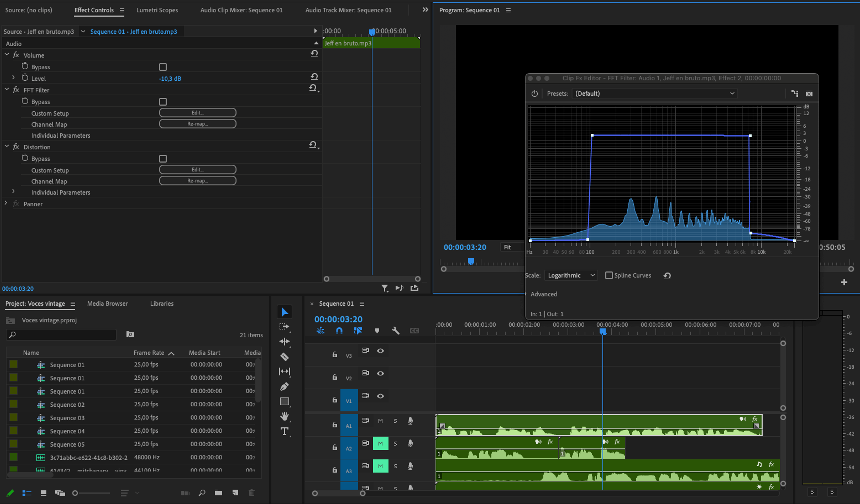Select the Hand tool

click(284, 416)
